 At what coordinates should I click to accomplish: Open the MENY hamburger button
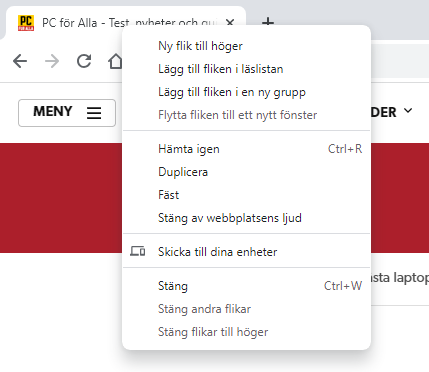tap(67, 113)
